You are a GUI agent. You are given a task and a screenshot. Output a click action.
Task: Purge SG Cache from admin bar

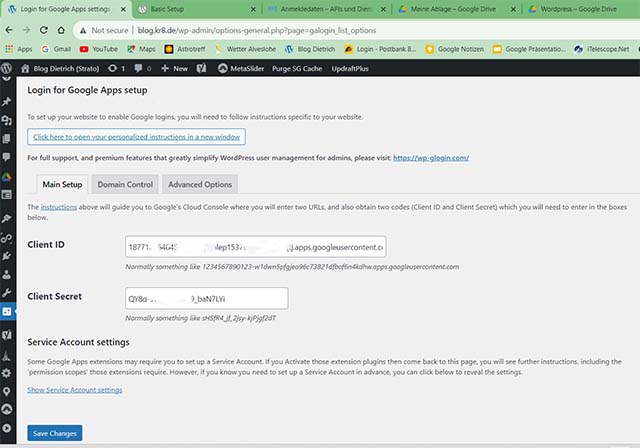(297, 69)
